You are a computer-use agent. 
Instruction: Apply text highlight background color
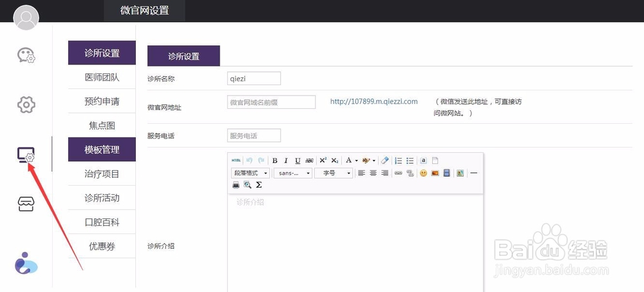tap(366, 161)
